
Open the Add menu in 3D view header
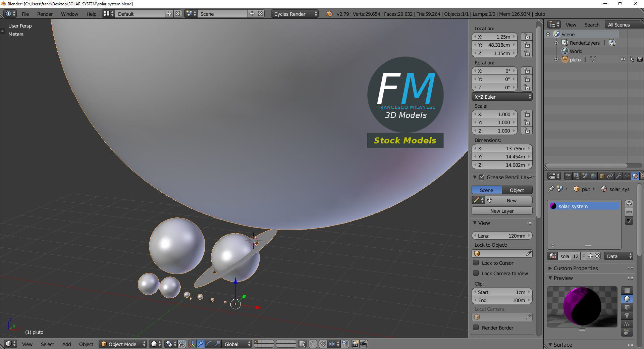(x=66, y=344)
